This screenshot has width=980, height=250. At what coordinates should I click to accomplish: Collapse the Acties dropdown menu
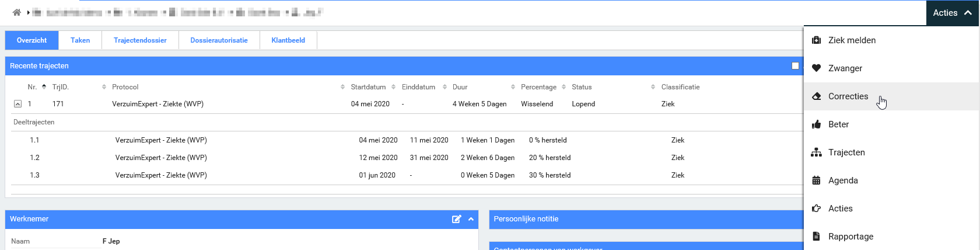[952, 13]
